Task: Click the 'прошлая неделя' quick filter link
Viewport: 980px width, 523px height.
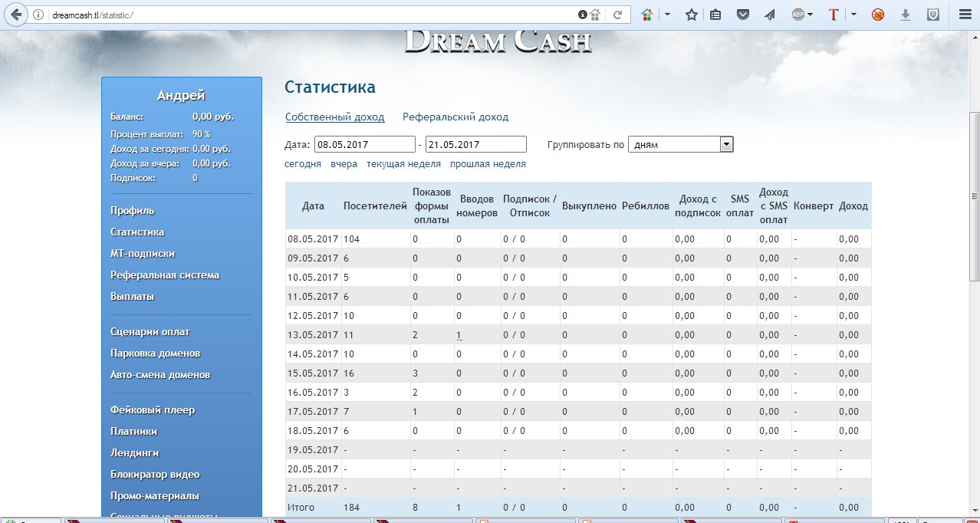Action: pos(488,164)
